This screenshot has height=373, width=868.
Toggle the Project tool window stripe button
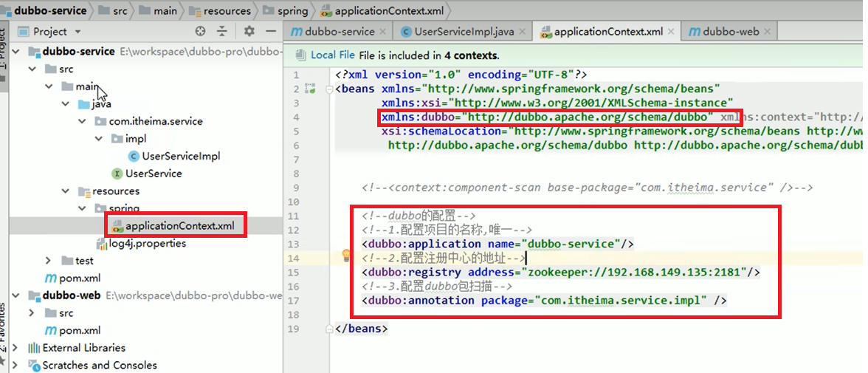3,50
